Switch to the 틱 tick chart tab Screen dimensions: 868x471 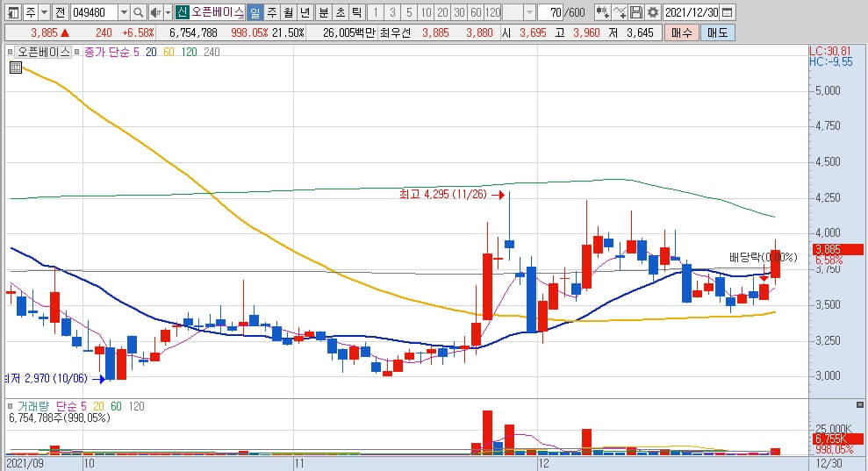357,12
